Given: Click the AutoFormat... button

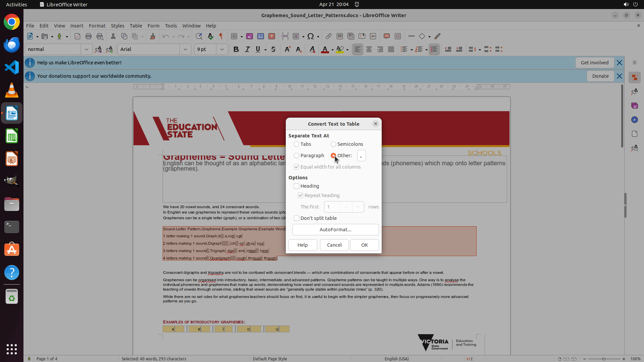Looking at the screenshot, I should click(335, 230).
